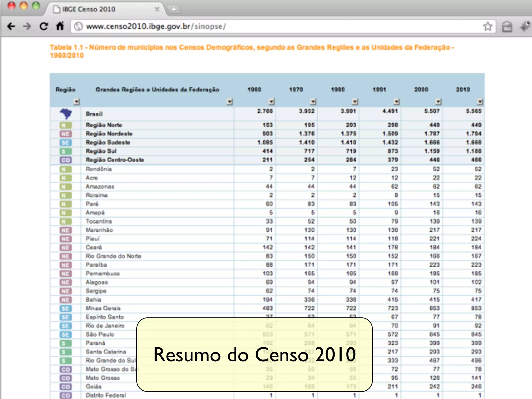
Task: Click the mail extension icon in toolbar
Action: [x=507, y=26]
